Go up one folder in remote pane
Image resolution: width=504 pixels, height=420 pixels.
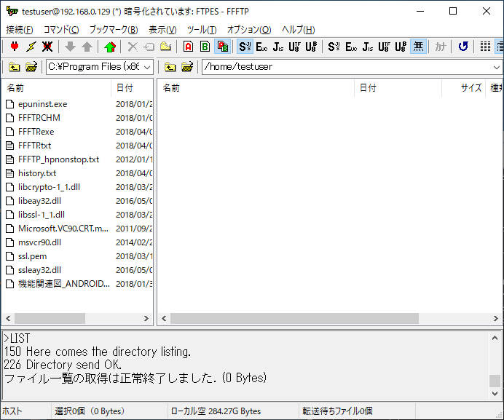170,67
